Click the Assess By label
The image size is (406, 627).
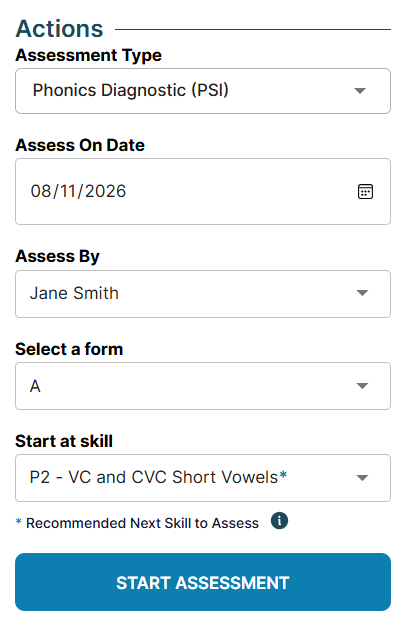(x=58, y=256)
